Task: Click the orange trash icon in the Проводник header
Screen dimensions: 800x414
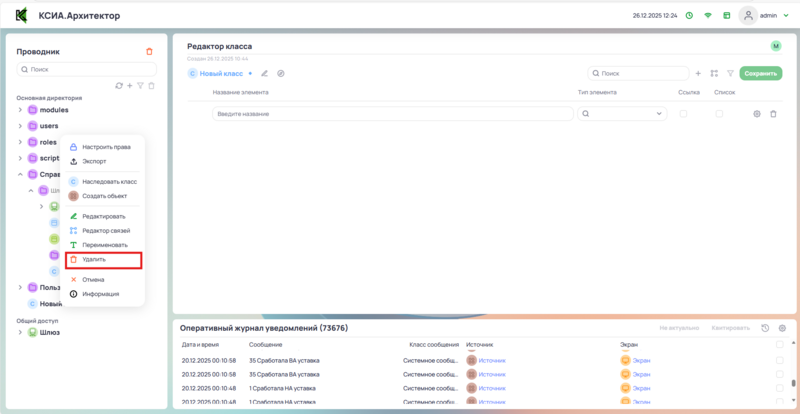Action: (149, 51)
